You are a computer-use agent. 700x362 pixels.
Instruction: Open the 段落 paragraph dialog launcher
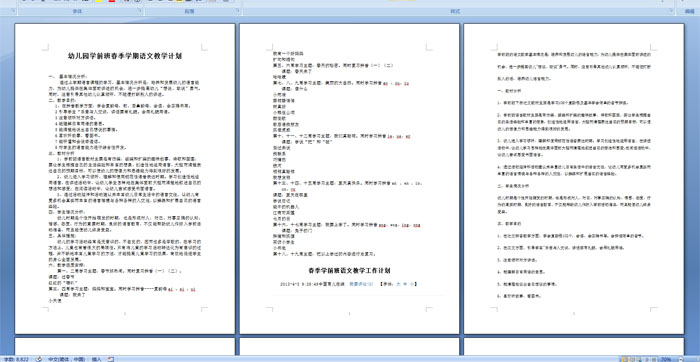coord(238,10)
